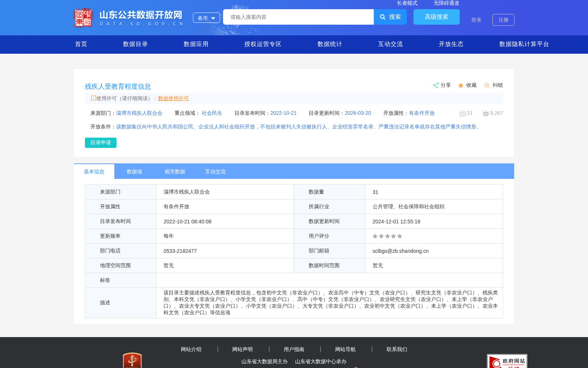Click the email sclbgs@zb.shandong.cn
Viewport: 588px width, 368px height.
coord(401,251)
